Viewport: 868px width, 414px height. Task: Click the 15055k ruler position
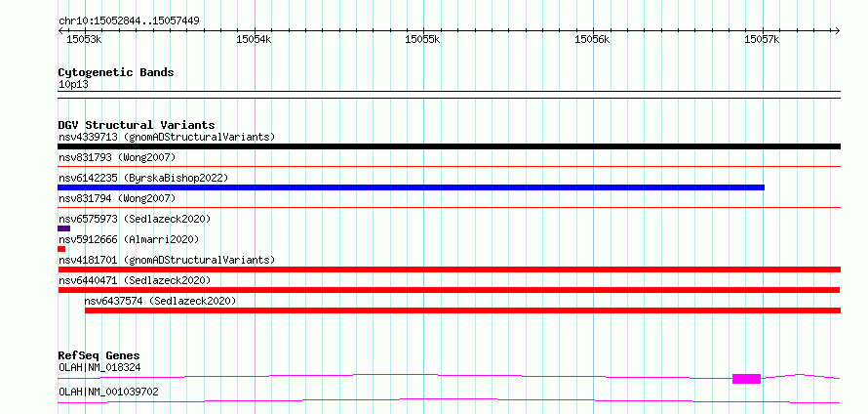click(423, 39)
